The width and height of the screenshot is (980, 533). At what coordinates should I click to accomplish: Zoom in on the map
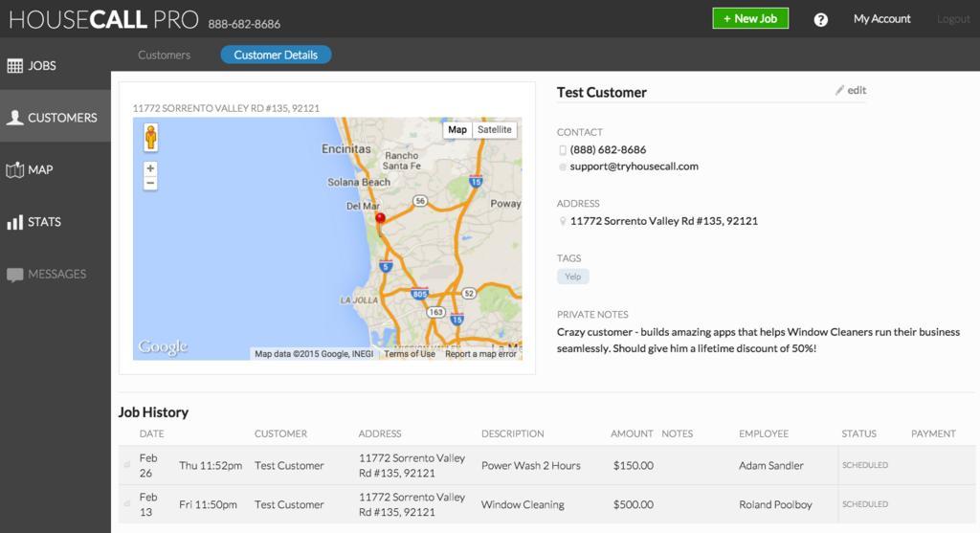click(x=150, y=168)
